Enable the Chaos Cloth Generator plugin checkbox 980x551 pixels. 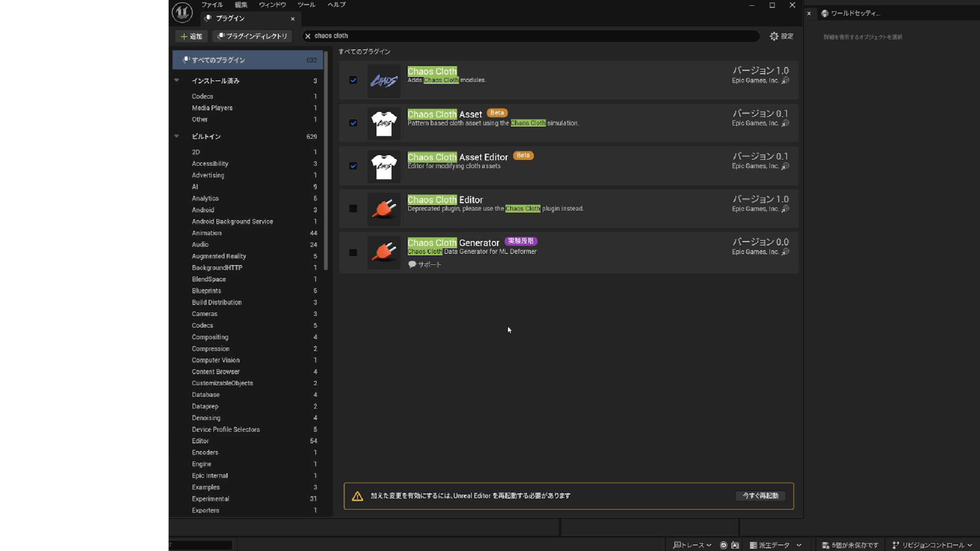click(x=353, y=253)
